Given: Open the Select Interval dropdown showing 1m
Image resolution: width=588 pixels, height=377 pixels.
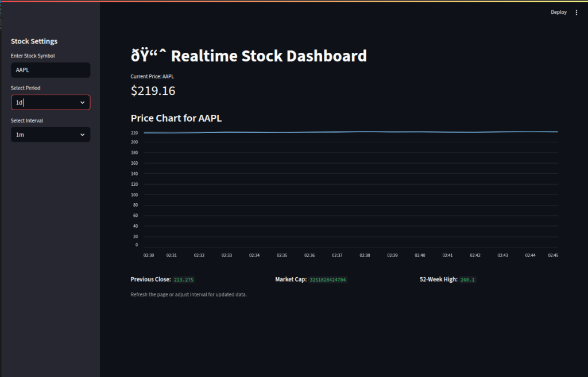Looking at the screenshot, I should point(51,134).
